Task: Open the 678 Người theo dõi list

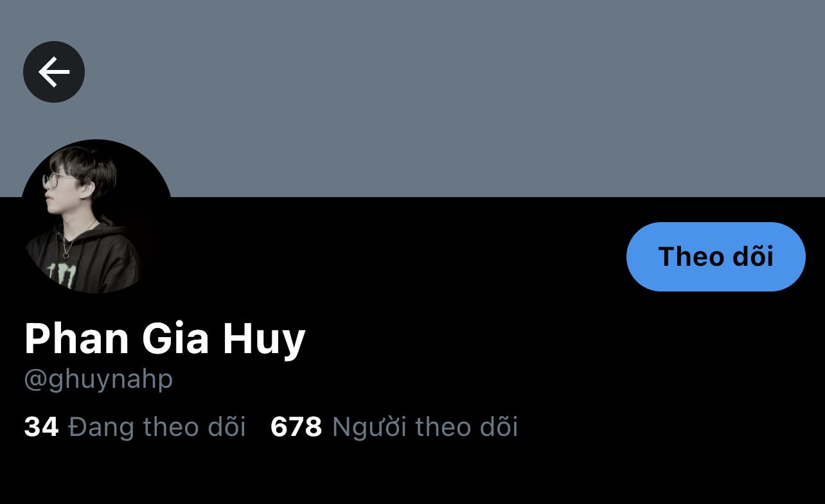Action: click(395, 426)
